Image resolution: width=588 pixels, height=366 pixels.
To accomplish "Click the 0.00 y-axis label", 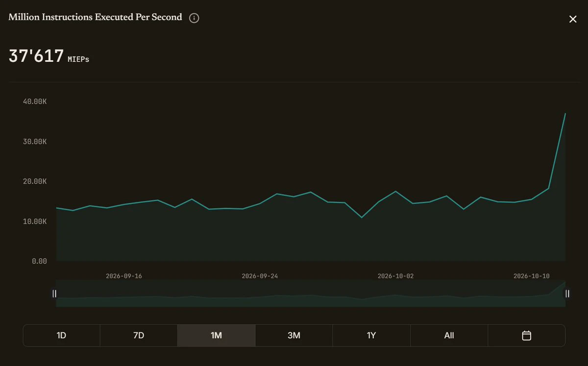I will point(39,261).
